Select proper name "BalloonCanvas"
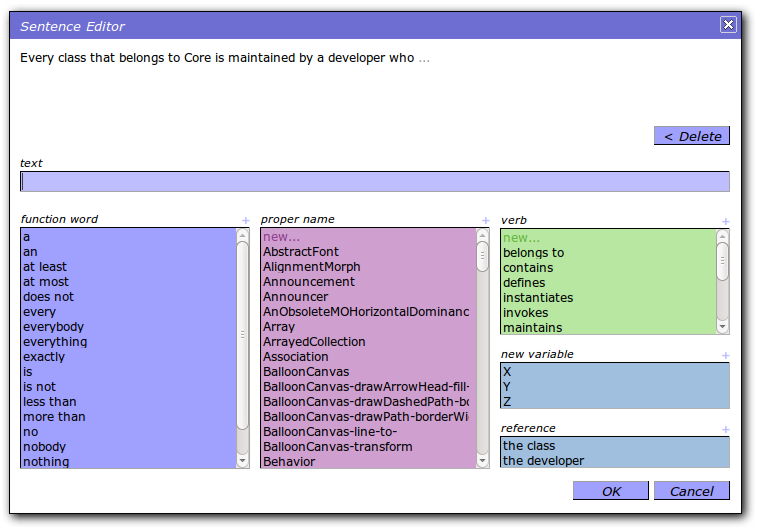Image resolution: width=757 pixels, height=527 pixels. coord(306,372)
